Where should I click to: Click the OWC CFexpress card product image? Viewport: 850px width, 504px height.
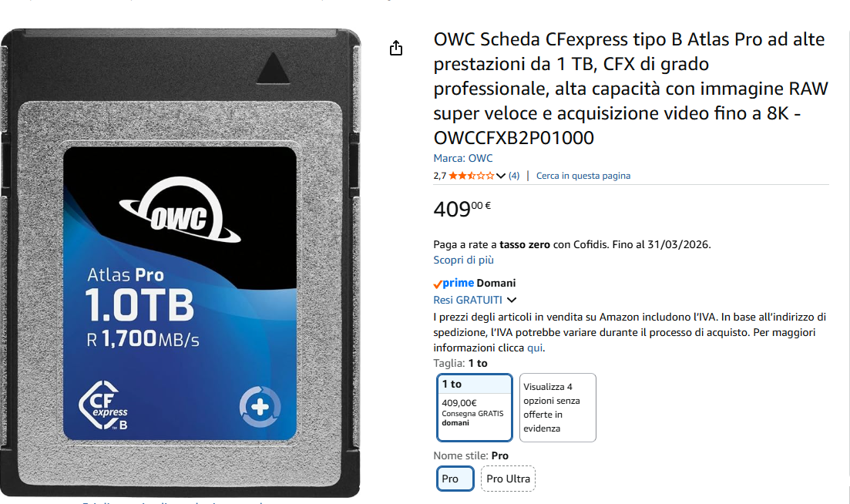180,263
